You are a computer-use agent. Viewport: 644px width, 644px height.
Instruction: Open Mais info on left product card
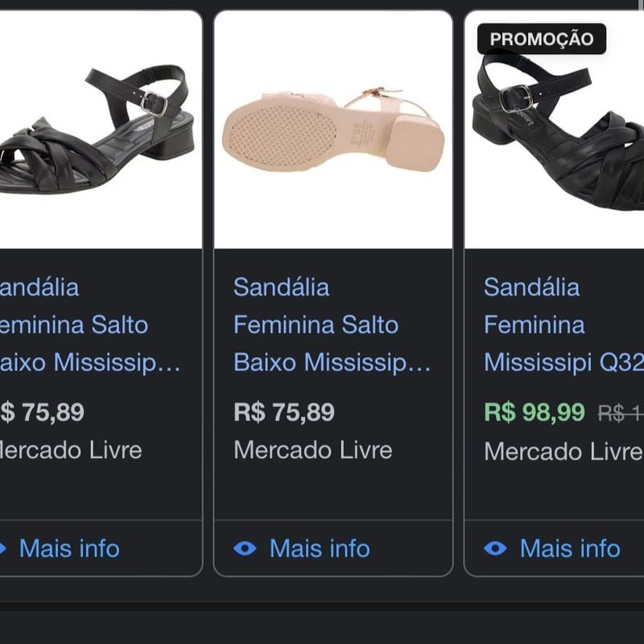click(x=69, y=548)
